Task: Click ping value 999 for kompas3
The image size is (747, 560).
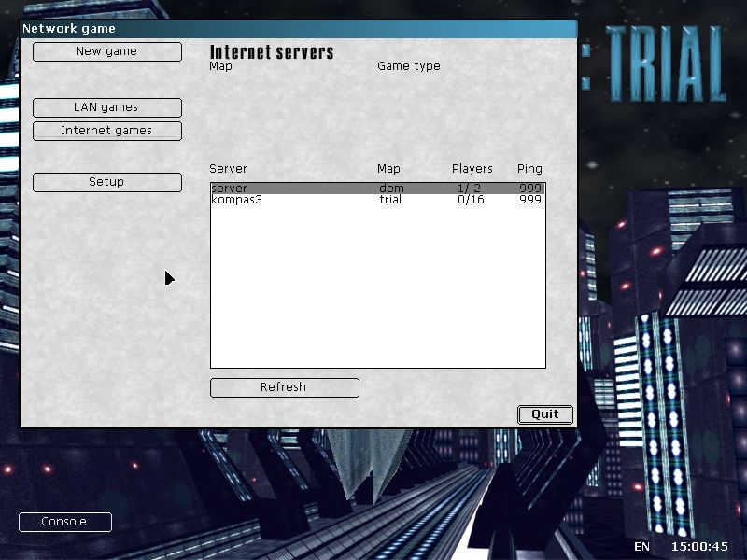Action: click(530, 200)
